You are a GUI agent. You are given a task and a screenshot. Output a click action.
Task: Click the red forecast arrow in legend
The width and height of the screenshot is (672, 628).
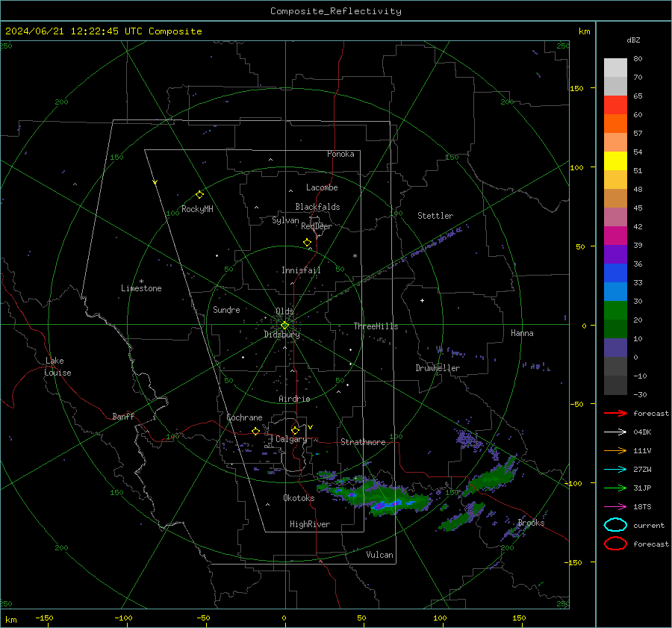[615, 413]
